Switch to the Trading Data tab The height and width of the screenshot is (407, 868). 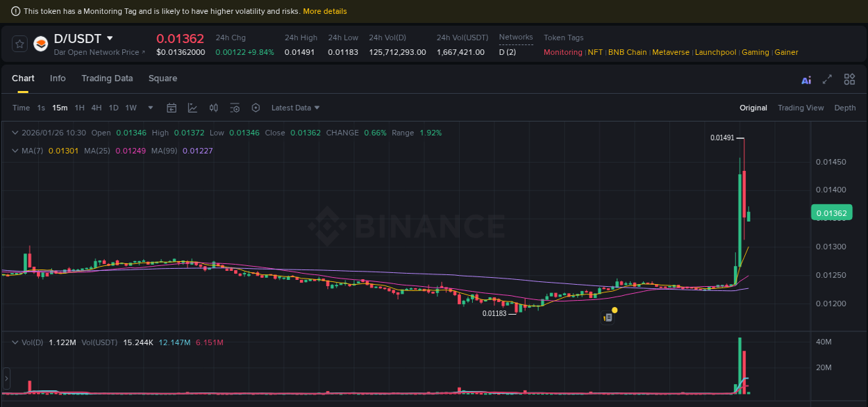click(107, 78)
